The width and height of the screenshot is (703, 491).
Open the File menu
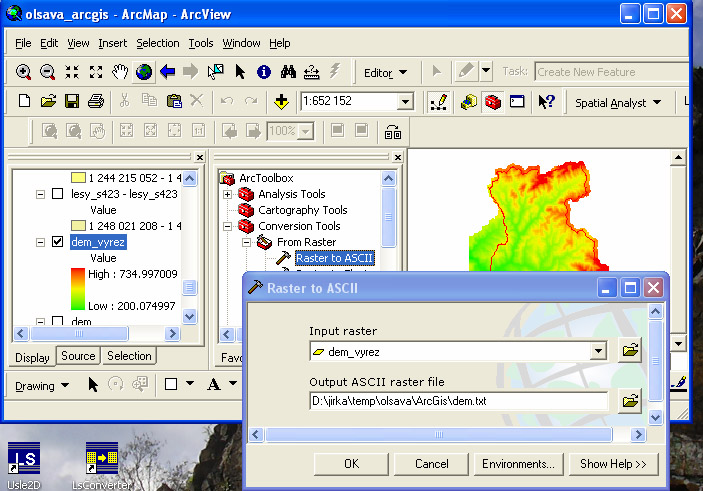point(23,43)
